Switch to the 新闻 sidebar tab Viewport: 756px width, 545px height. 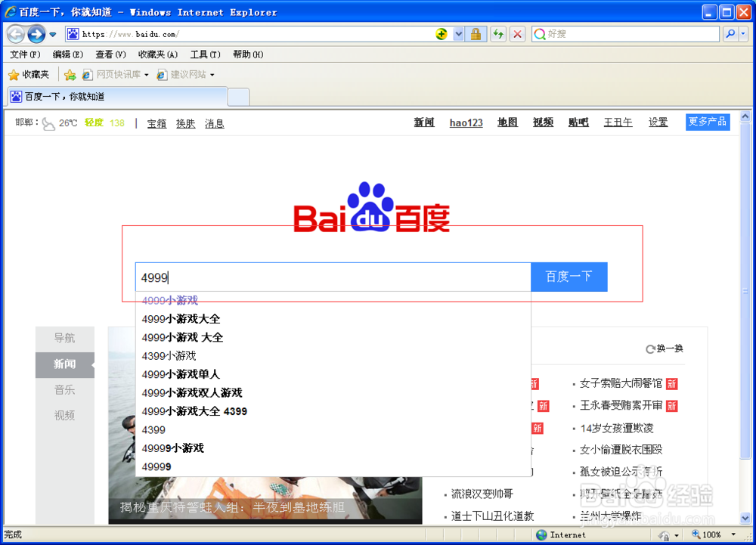click(x=64, y=364)
